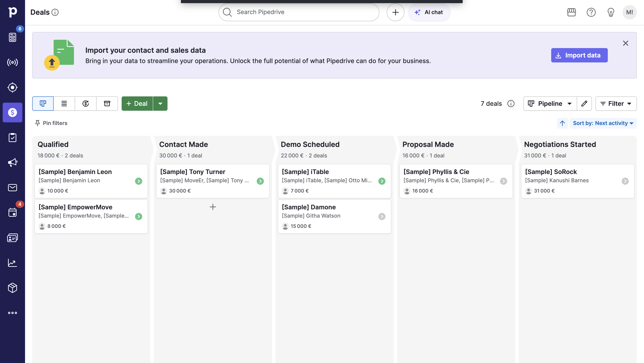644x363 pixels.
Task: Open Products box icon in sidebar
Action: tap(13, 288)
